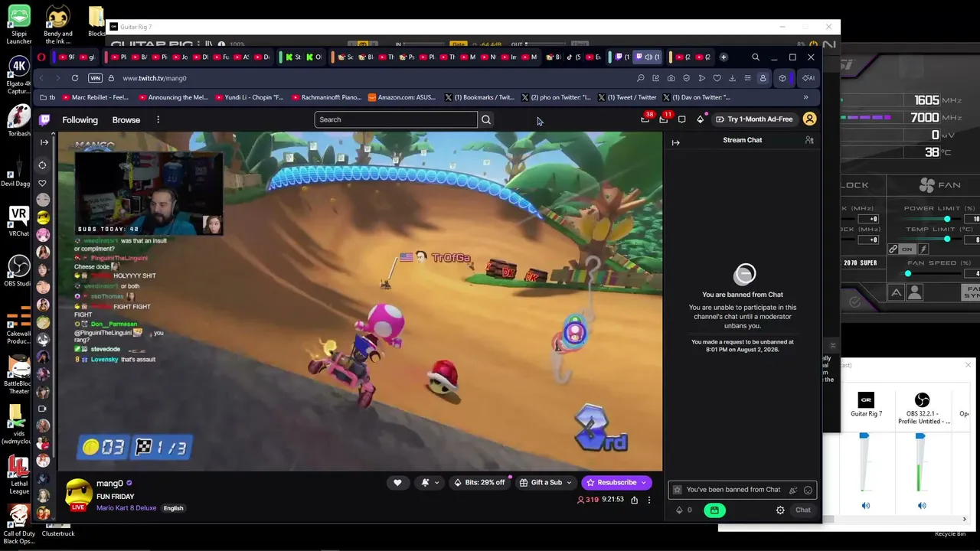Toggle the browser VPN badge
The width and height of the screenshot is (980, 551).
coord(95,78)
